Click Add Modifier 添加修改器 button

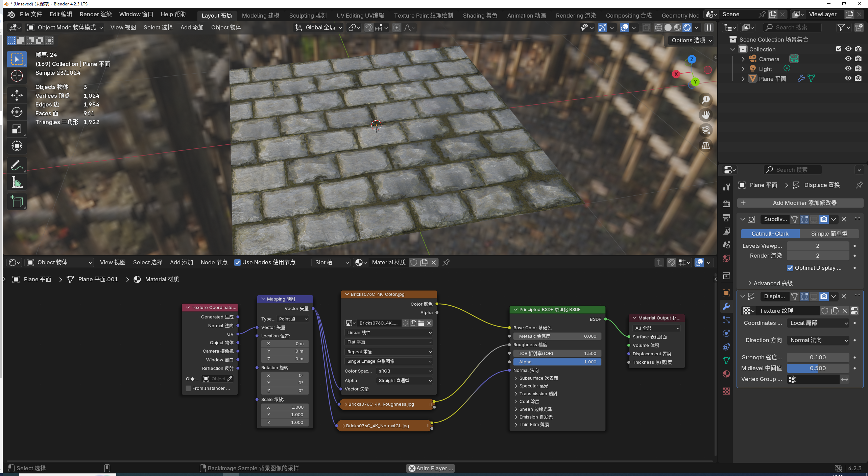tap(800, 203)
